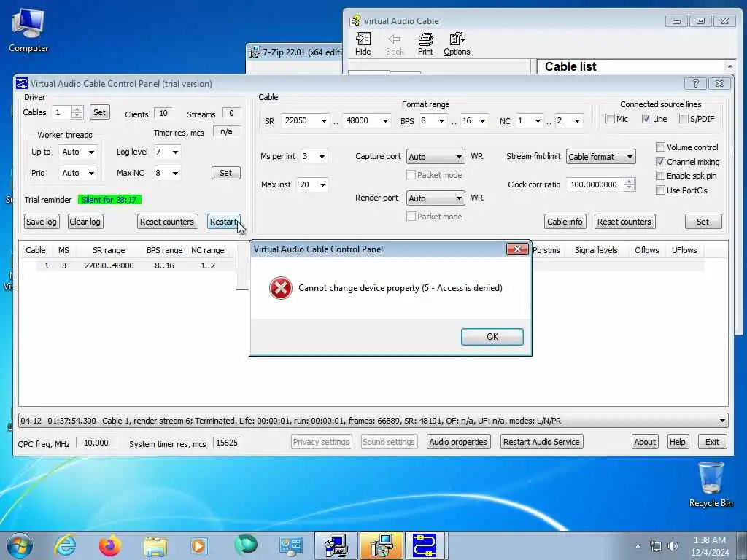Click Restart Audio Service button
747x560 pixels.
coord(541,442)
